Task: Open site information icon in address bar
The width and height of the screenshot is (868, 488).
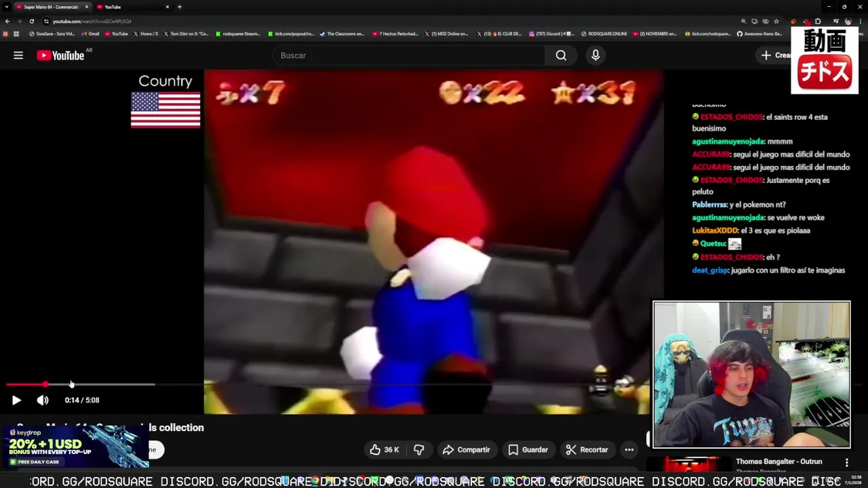Action: pyautogui.click(x=46, y=21)
